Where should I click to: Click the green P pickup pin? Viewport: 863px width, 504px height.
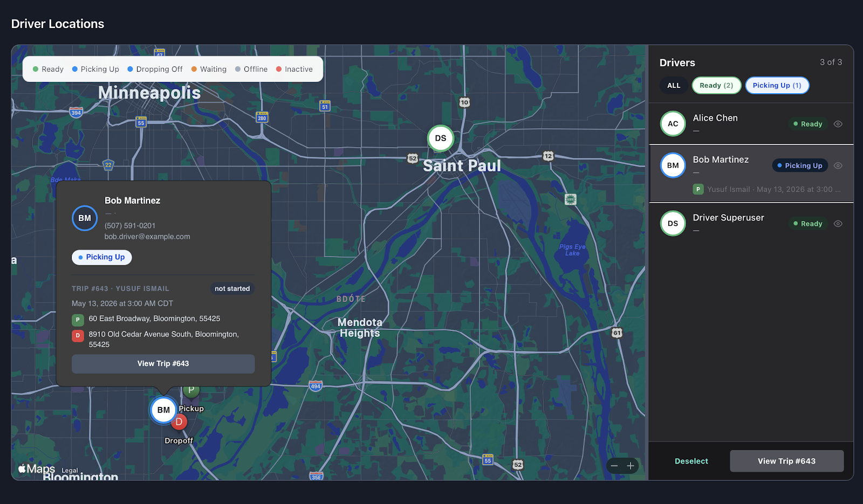(x=191, y=390)
